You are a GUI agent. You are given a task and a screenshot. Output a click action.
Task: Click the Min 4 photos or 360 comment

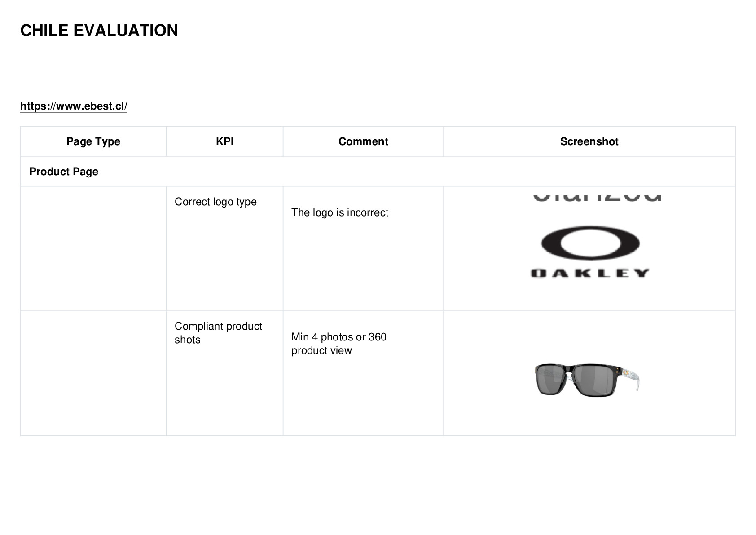[339, 344]
